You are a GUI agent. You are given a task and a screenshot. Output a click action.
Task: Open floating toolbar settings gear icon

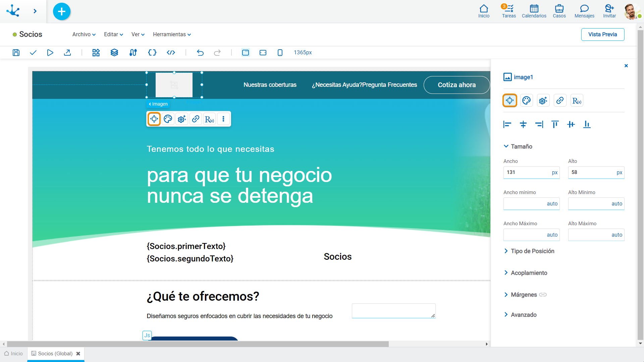pyautogui.click(x=182, y=119)
